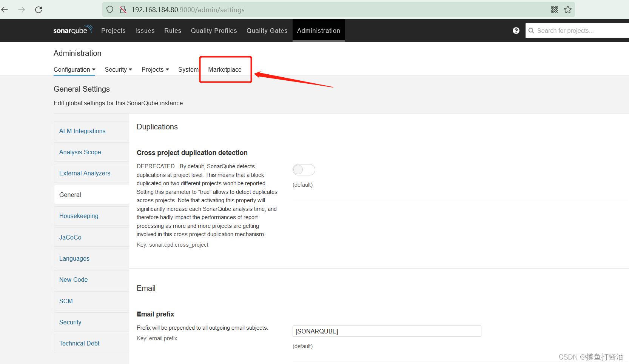Click the Cross project duplication detection title
Screen dimensions: 629x364
(192, 153)
